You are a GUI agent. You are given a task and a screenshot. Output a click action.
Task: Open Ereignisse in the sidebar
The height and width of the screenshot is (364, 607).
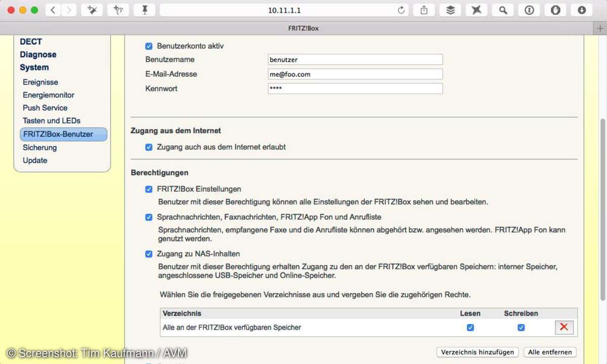[x=40, y=82]
